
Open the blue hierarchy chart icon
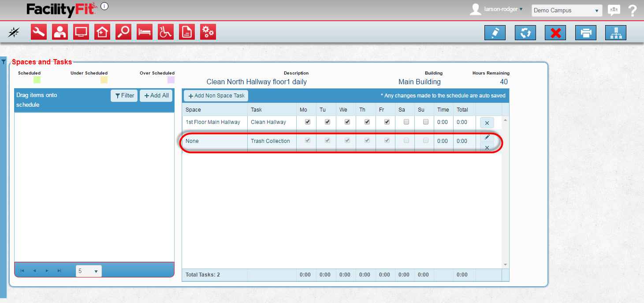(616, 33)
